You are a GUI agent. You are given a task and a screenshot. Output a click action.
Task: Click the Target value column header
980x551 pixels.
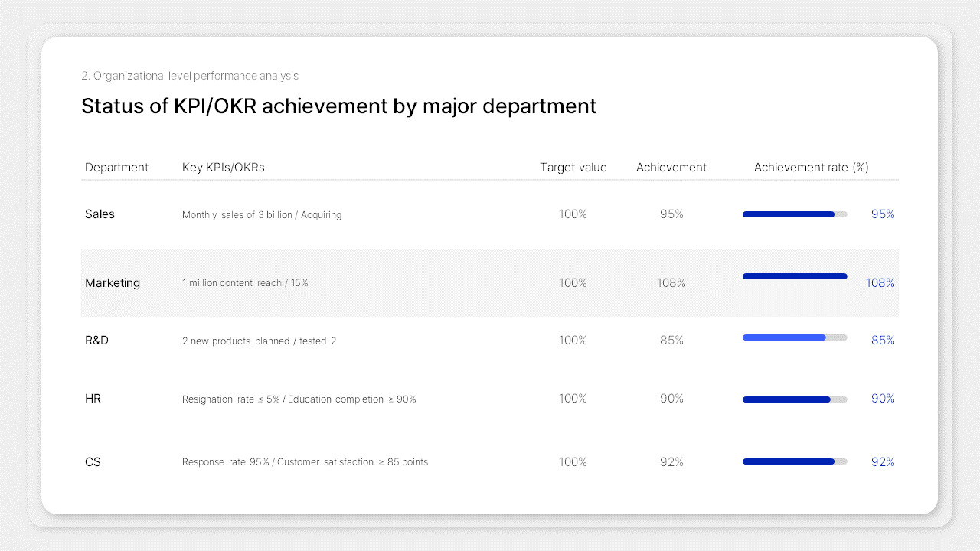point(573,167)
